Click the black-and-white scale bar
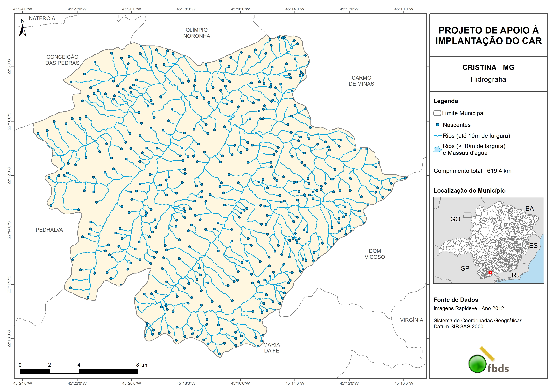This screenshot has width=555, height=392. point(79,371)
